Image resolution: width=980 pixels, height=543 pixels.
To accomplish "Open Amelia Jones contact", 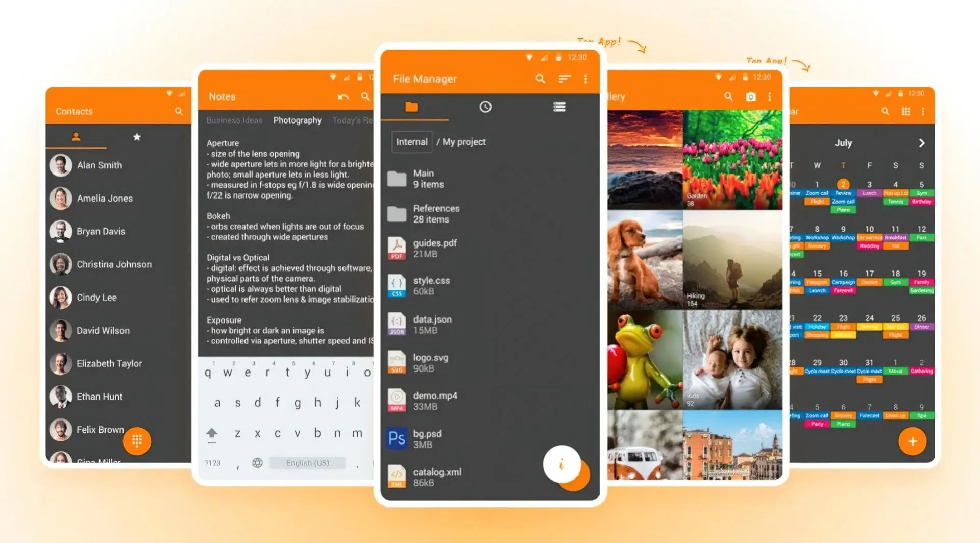I will (x=118, y=199).
